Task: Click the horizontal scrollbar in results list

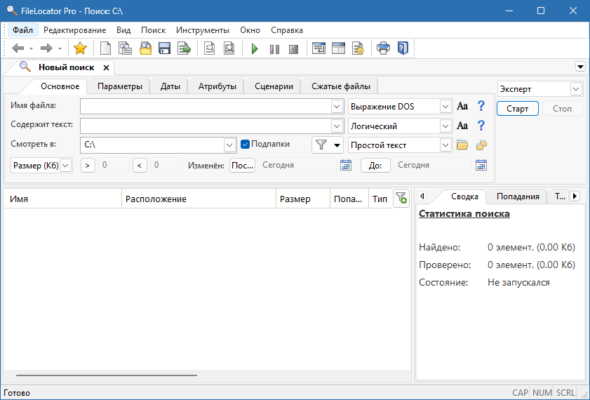Action: [106, 375]
